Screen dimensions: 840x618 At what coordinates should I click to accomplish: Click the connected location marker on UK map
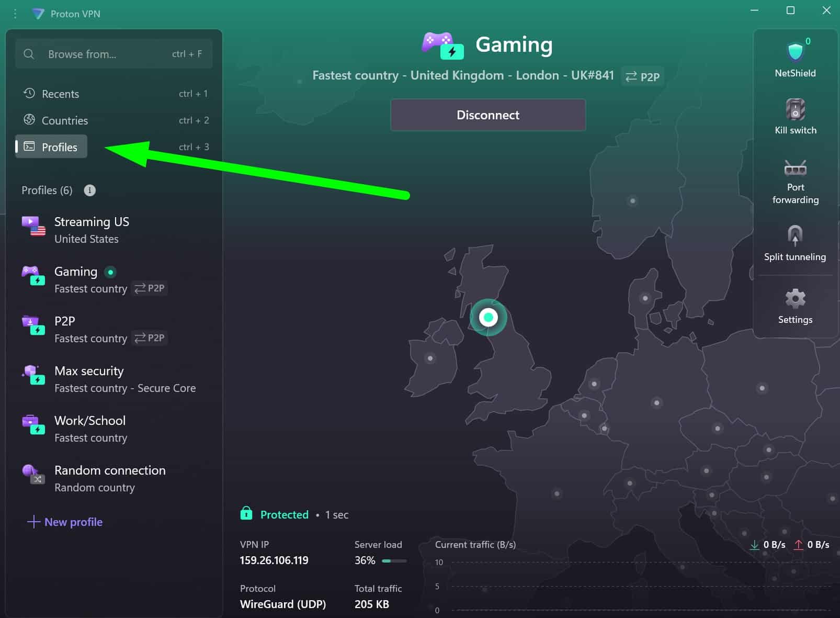coord(489,317)
